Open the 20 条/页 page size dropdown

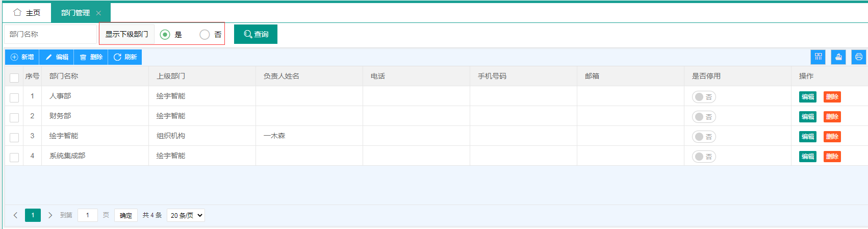(186, 215)
